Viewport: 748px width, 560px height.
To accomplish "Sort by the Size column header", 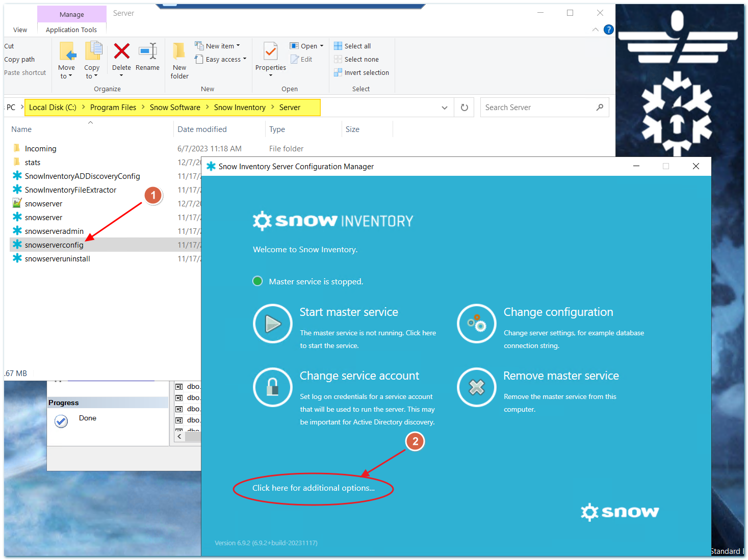I will pos(352,129).
